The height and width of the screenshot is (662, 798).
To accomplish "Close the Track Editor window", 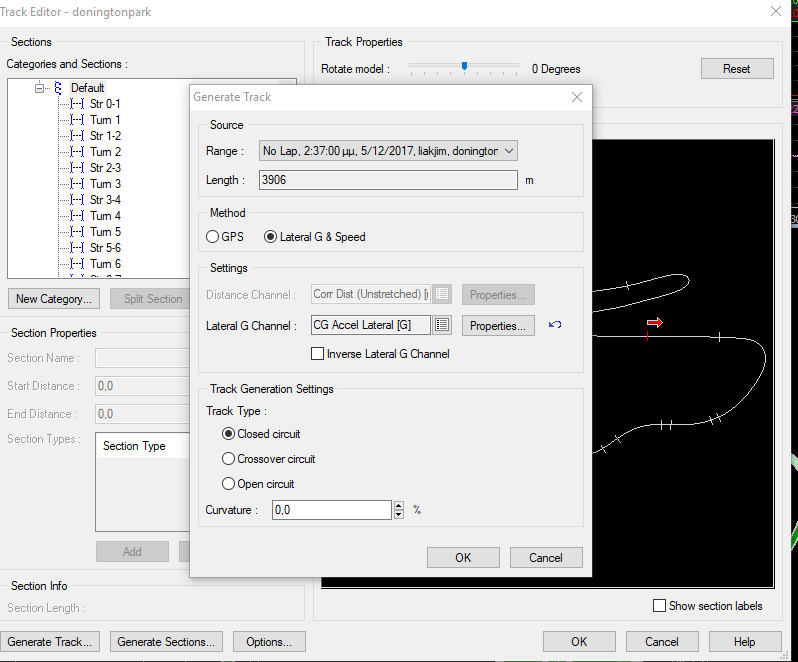I will tap(776, 11).
